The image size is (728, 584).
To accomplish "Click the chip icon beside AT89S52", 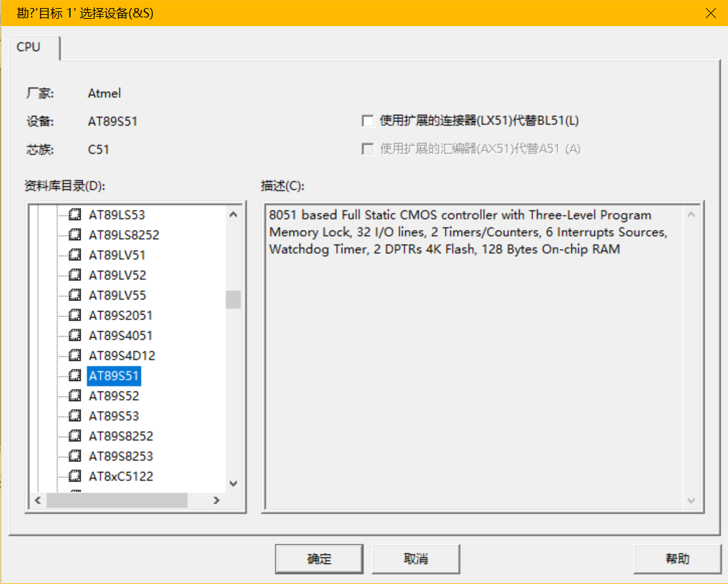I will [x=75, y=396].
